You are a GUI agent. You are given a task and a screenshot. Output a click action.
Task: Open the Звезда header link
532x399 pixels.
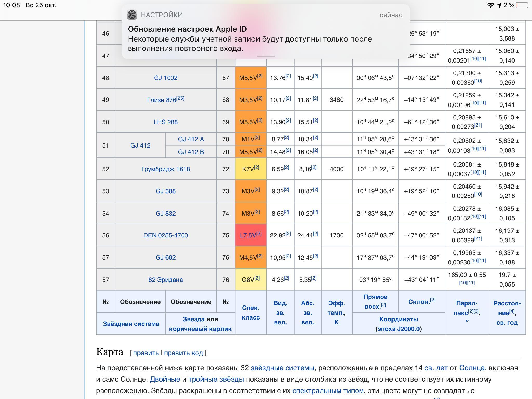point(194,319)
